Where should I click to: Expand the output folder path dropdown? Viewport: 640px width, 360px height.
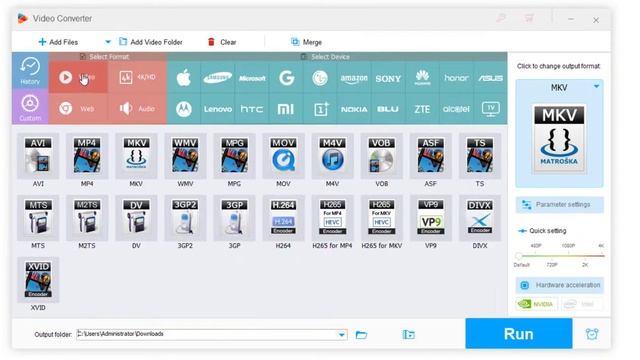(x=342, y=335)
